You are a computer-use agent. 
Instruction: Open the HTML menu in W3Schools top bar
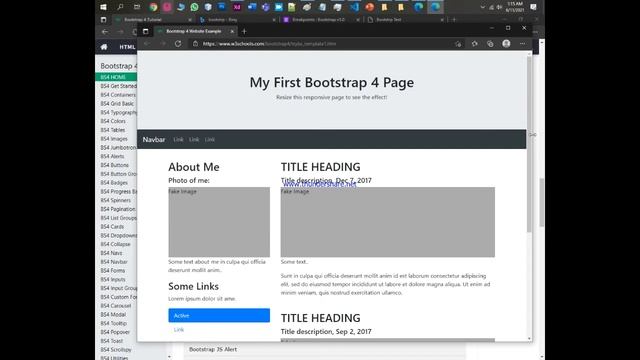127,47
